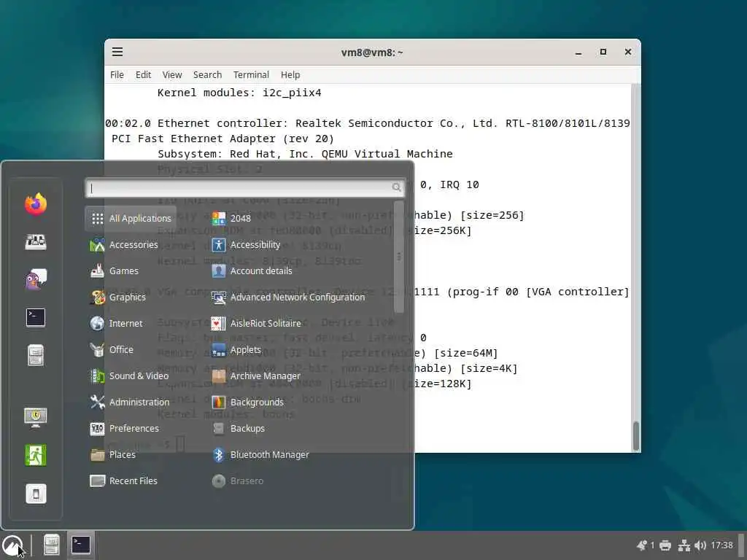Image resolution: width=747 pixels, height=560 pixels.
Task: Launch Terminal from the favorites sidebar
Action: (x=36, y=317)
